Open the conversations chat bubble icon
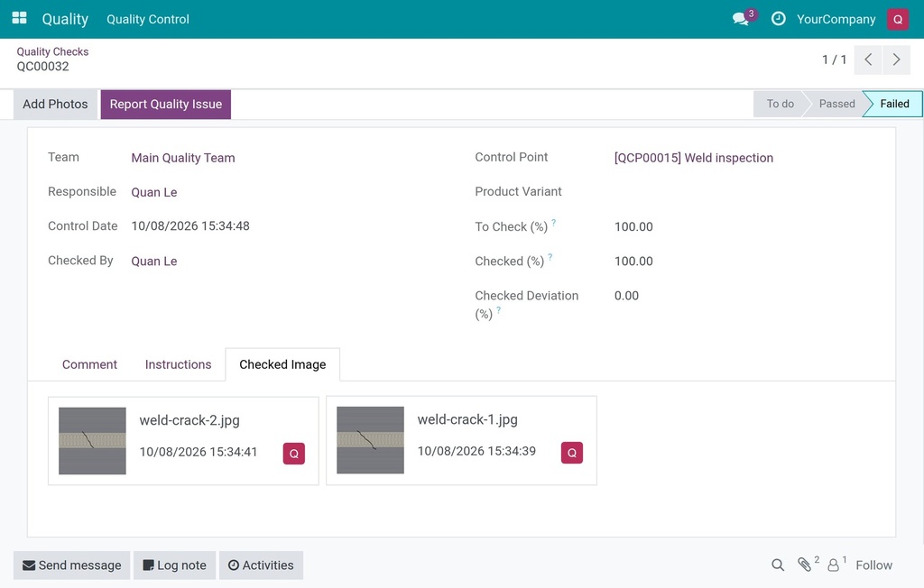 pyautogui.click(x=742, y=19)
